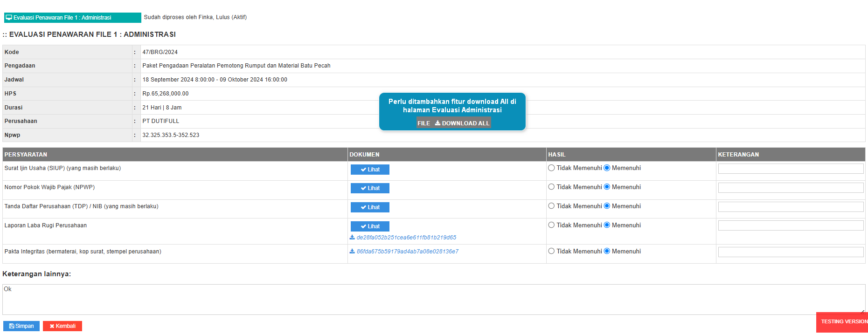
Task: Click the Simpan save button
Action: click(21, 326)
